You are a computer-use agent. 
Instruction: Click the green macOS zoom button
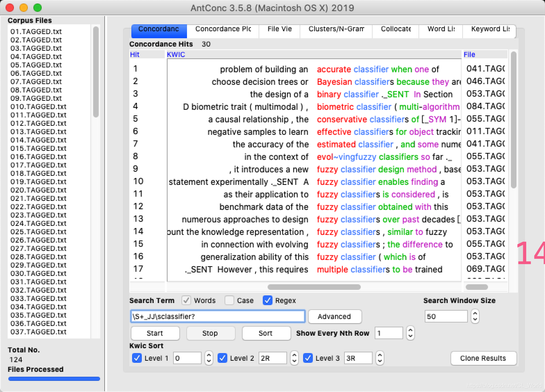coord(38,7)
